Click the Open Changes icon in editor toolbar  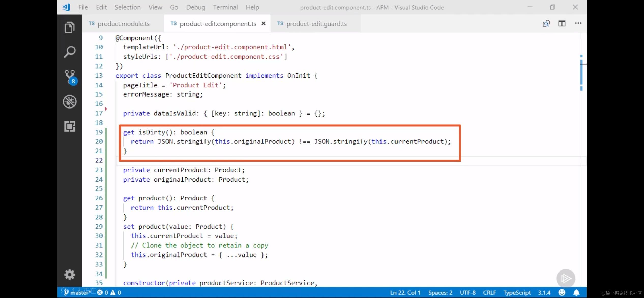pos(546,23)
